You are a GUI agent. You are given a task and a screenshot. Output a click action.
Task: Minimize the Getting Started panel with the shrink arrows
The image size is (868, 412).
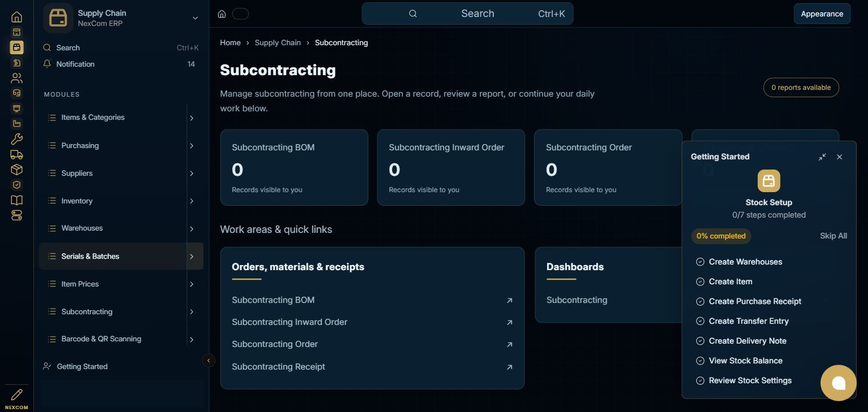(x=822, y=157)
